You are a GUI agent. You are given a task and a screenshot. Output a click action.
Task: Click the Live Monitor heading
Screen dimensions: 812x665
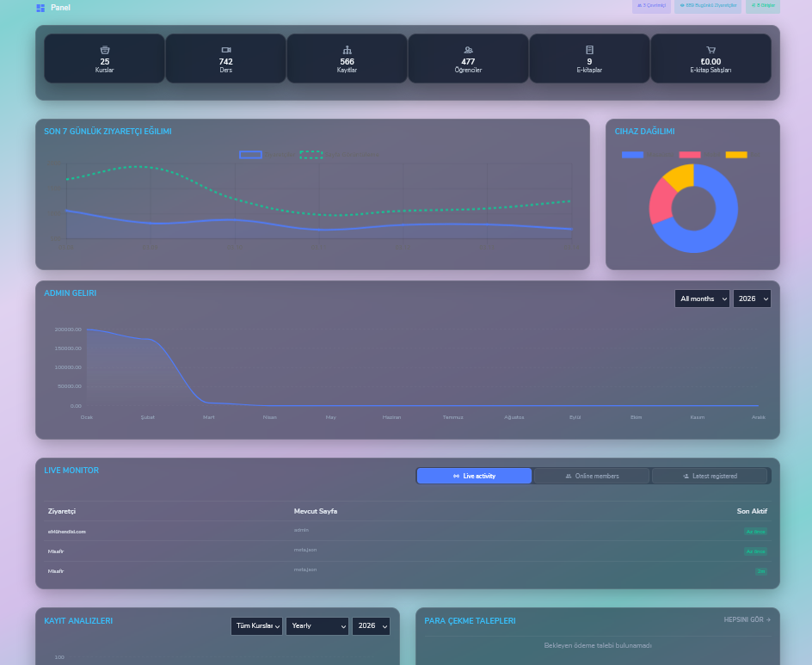pyautogui.click(x=71, y=471)
